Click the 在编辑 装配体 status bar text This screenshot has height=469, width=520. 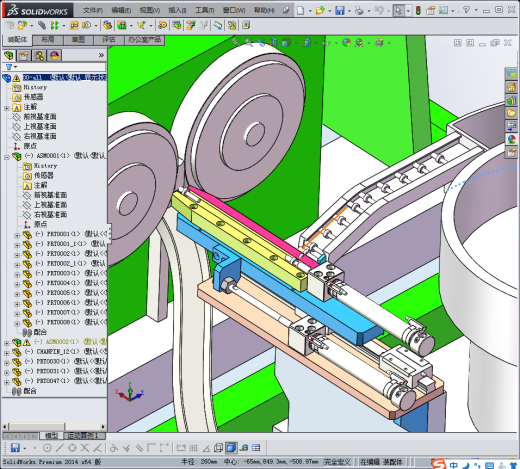(x=381, y=462)
